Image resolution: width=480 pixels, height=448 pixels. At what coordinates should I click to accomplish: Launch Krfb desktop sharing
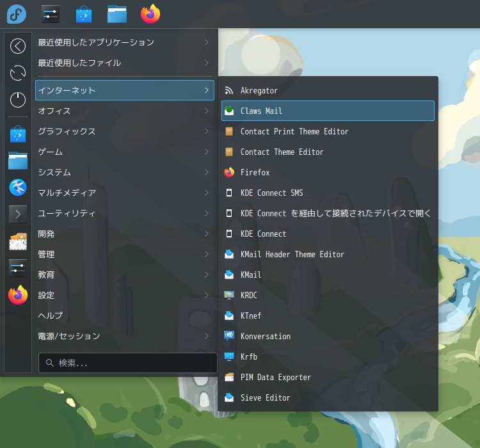click(328, 356)
